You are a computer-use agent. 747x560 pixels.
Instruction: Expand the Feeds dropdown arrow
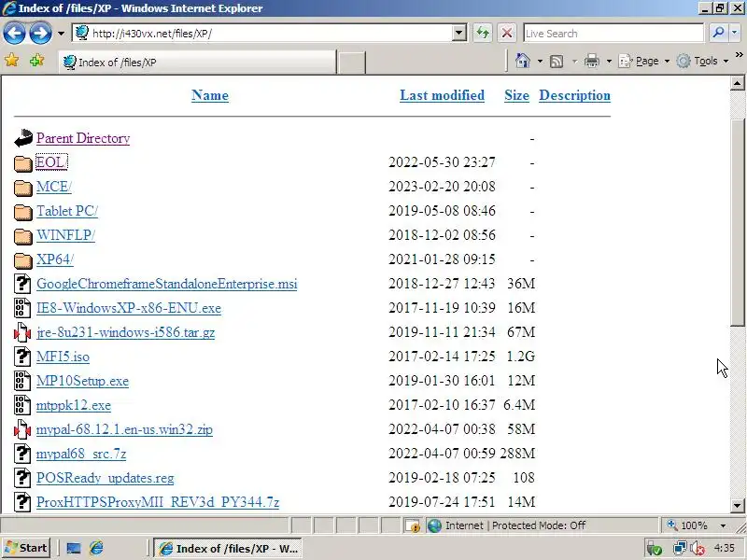click(574, 61)
